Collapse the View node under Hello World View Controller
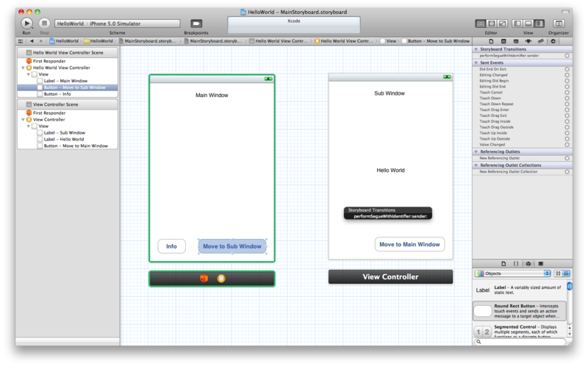Viewport: 588px width, 369px height. 29,74
